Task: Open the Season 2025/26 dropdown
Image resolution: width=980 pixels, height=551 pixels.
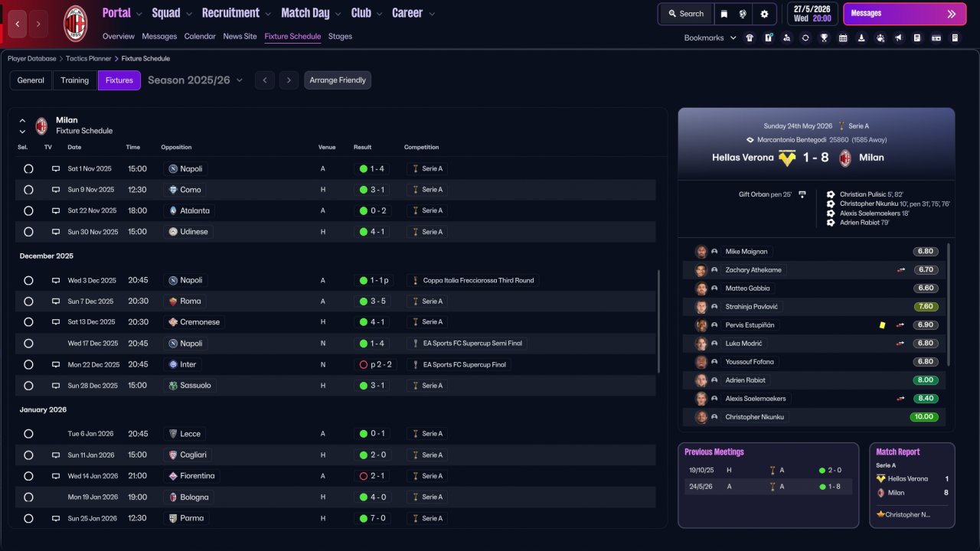Action: pyautogui.click(x=195, y=80)
